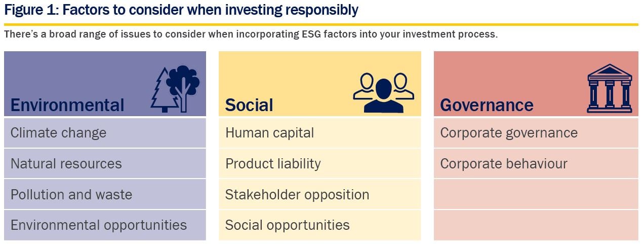Screen dimensions: 644x244
Task: Select the Governance column heading
Action: coord(487,105)
